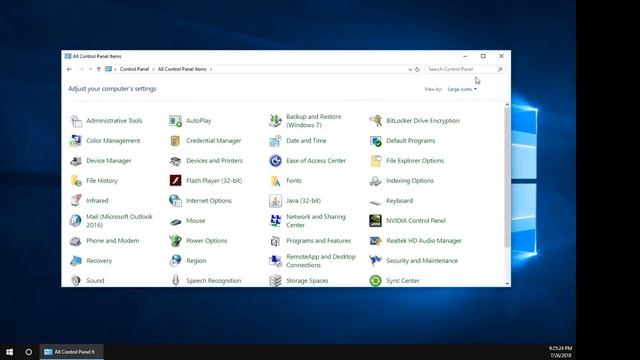Open the Realtek HD Audio Manager icon
The image size is (640, 360).
(x=376, y=241)
